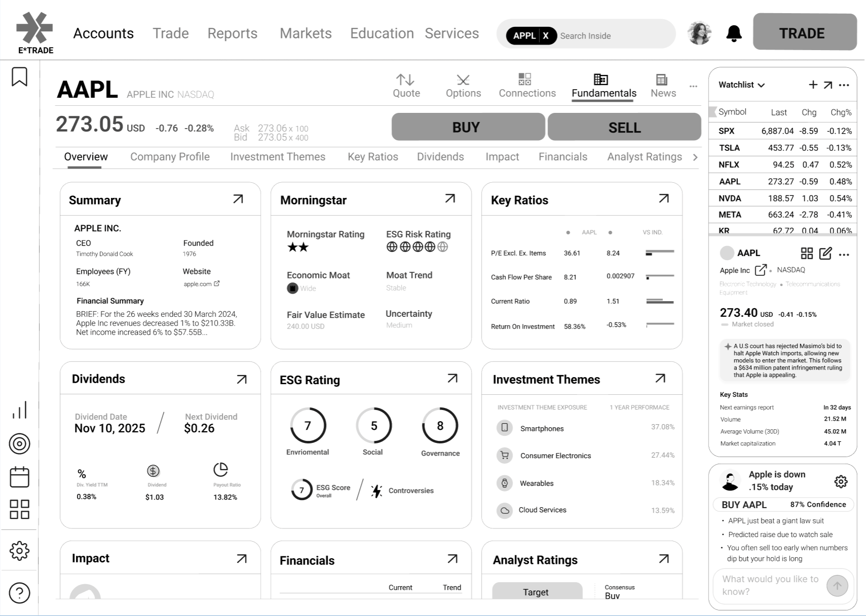Pop out the Watchlist panel arrow
The height and width of the screenshot is (616, 866).
click(828, 85)
